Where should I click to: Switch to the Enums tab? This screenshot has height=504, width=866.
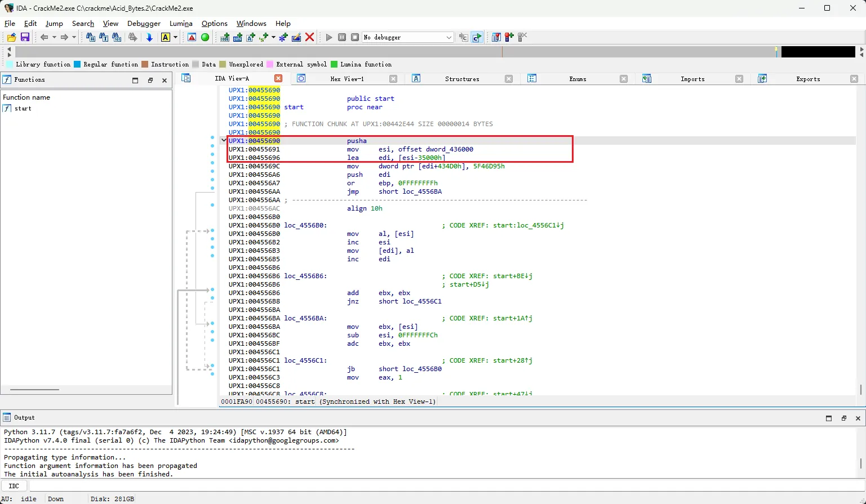click(x=578, y=79)
